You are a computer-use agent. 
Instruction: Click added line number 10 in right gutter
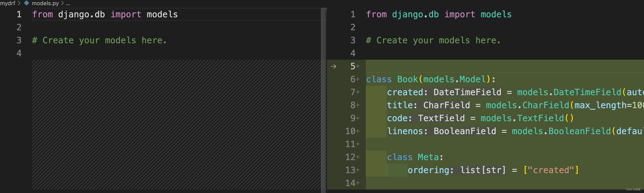[x=351, y=131]
